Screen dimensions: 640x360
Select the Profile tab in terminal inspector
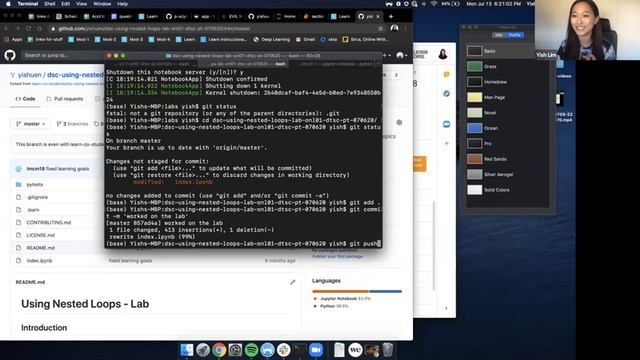coord(515,35)
